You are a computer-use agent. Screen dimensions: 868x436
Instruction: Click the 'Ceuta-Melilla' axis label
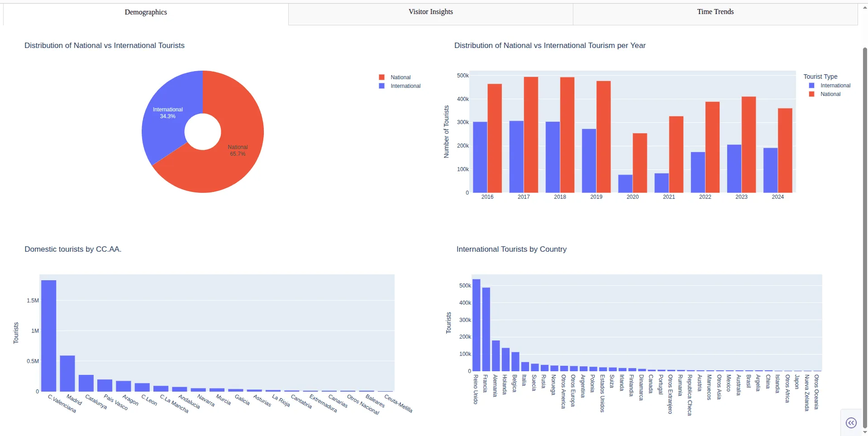click(398, 403)
